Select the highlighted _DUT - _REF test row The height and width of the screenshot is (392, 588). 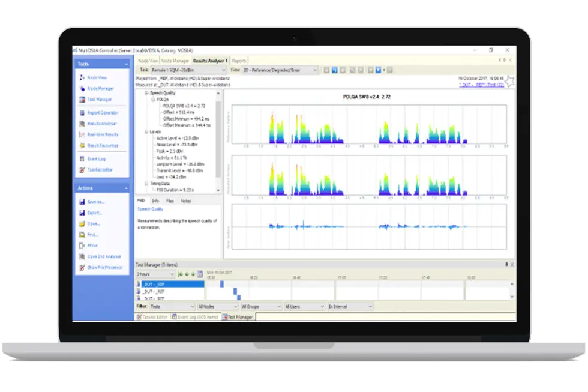tap(173, 285)
